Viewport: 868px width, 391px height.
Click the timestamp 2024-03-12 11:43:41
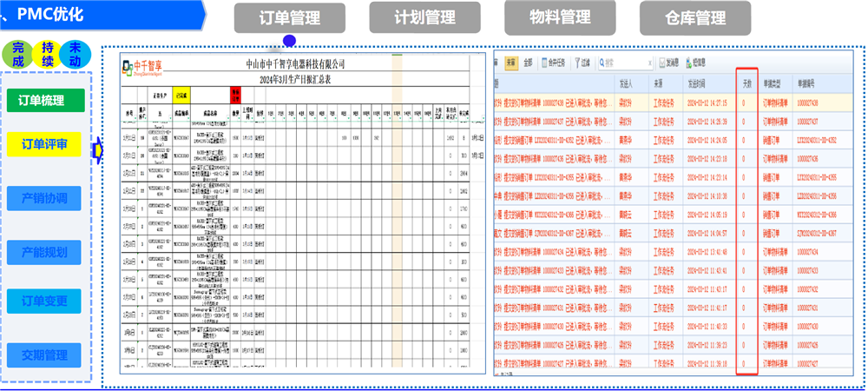(x=707, y=271)
